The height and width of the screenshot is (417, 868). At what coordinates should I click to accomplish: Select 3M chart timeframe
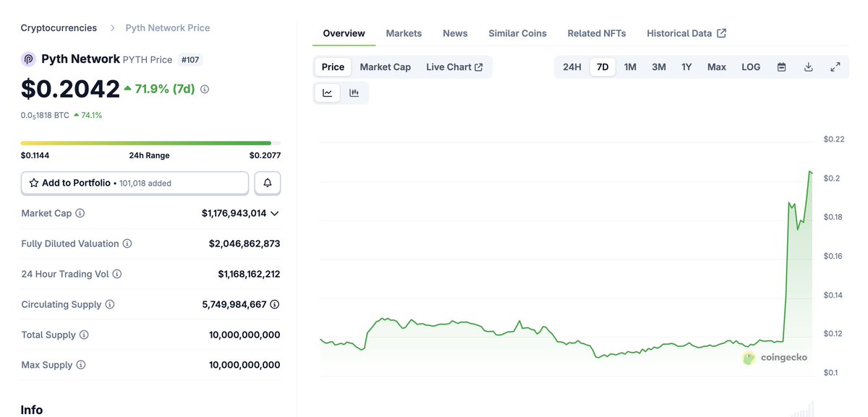point(659,66)
